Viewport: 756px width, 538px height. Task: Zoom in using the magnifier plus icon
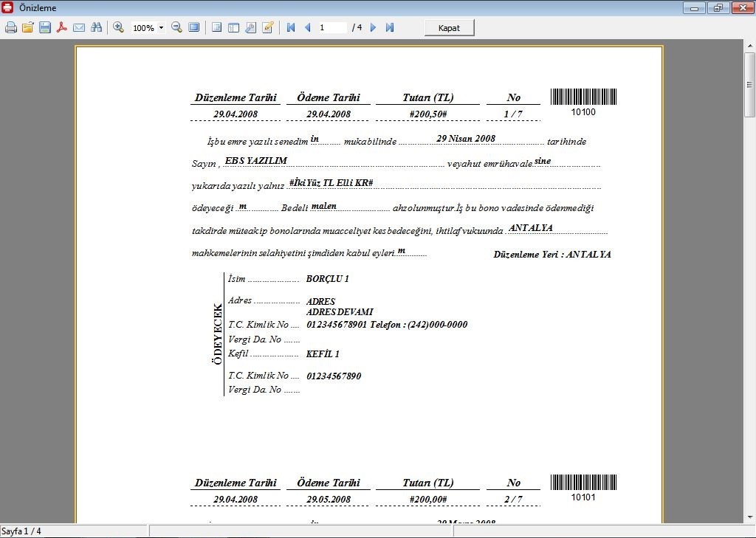click(x=119, y=27)
